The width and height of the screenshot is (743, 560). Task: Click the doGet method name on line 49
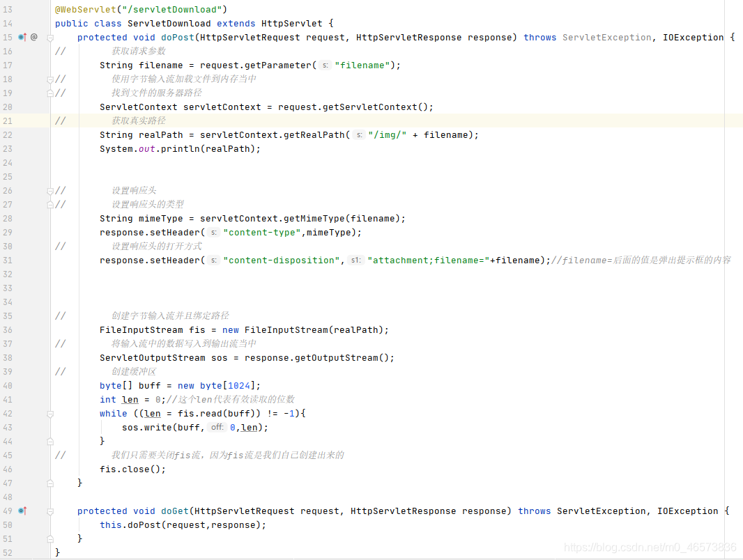175,511
